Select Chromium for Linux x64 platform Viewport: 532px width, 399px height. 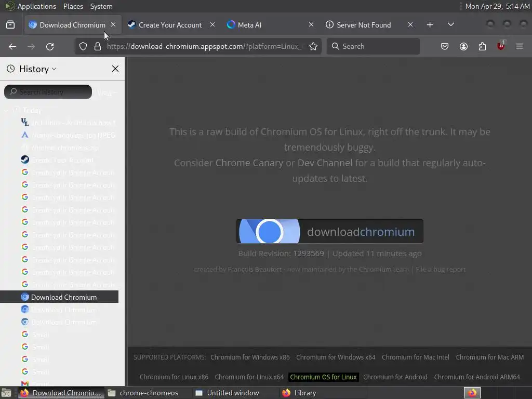[x=249, y=377]
